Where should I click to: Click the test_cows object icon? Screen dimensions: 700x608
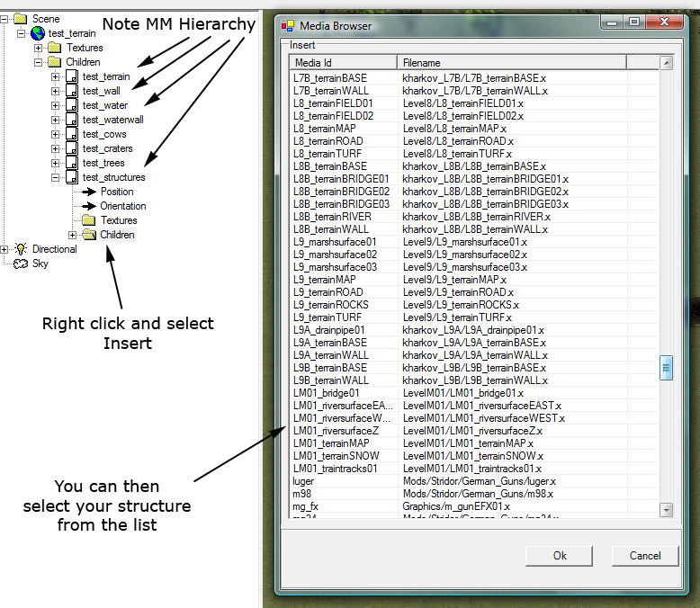click(72, 134)
